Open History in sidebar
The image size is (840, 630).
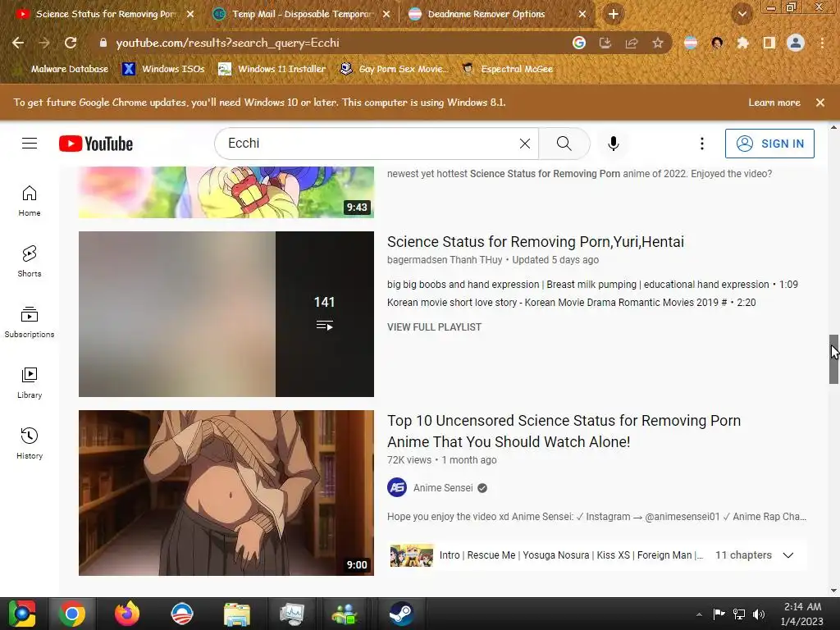[x=30, y=444]
